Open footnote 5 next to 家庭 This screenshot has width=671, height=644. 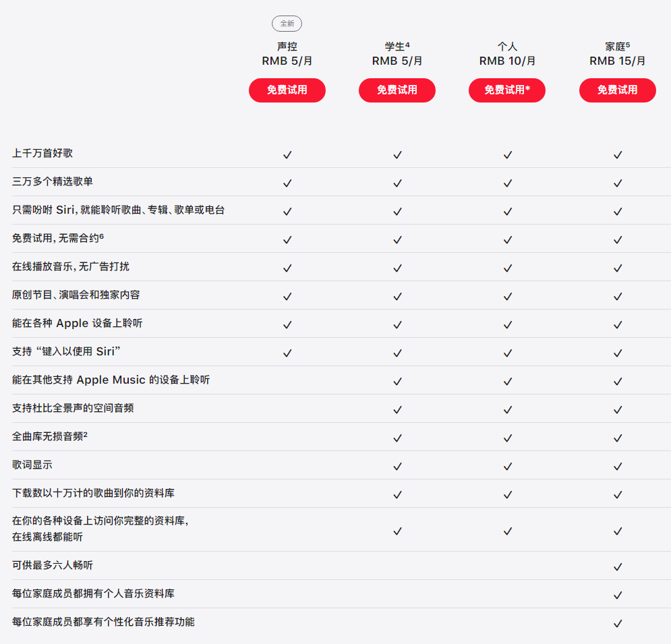(x=628, y=45)
